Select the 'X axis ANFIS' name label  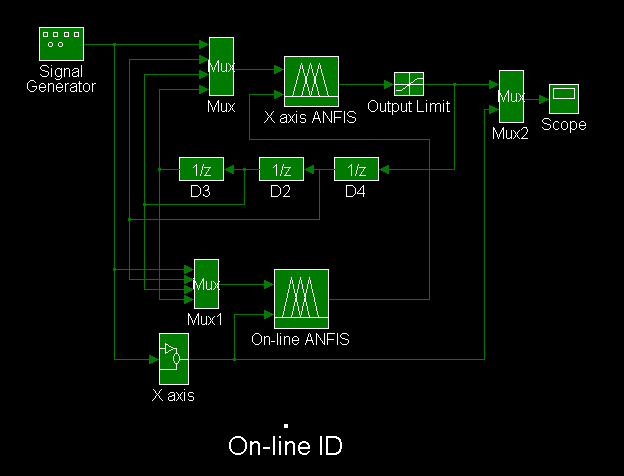click(311, 117)
